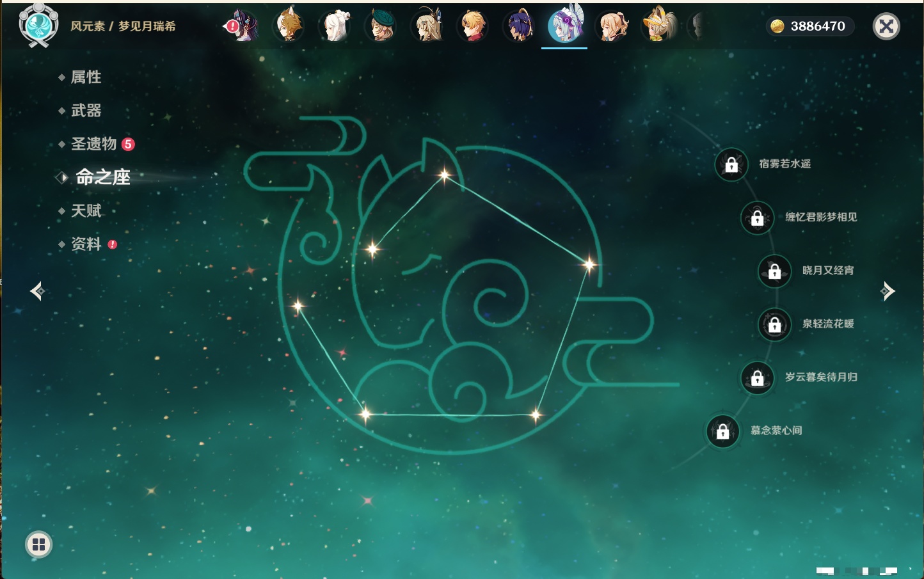The height and width of the screenshot is (579, 924).
Task: Go to the next character with right arrow
Action: (x=887, y=291)
